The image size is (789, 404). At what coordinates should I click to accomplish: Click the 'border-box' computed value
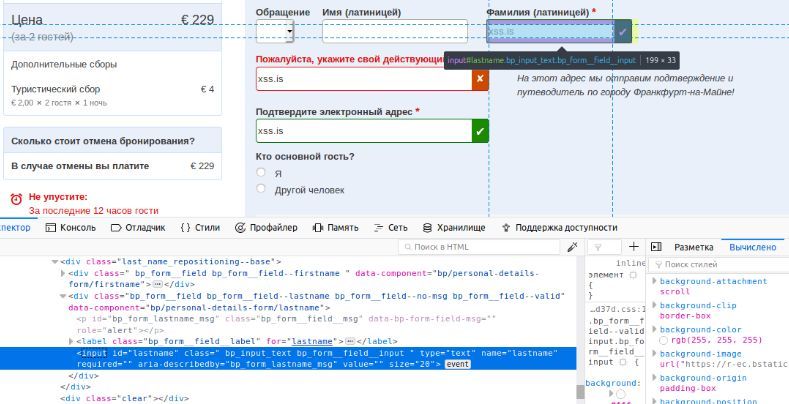pyautogui.click(x=685, y=316)
